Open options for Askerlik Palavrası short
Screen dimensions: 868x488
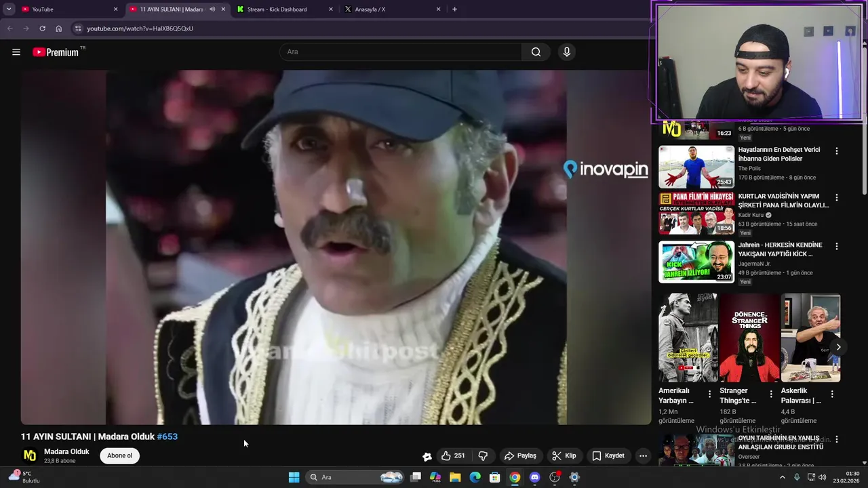(x=832, y=394)
